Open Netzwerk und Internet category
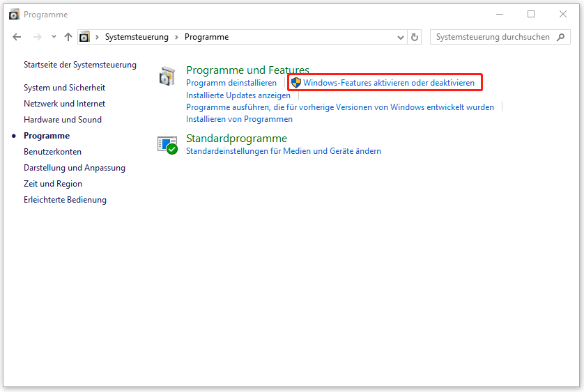This screenshot has width=584, height=392. [x=64, y=104]
